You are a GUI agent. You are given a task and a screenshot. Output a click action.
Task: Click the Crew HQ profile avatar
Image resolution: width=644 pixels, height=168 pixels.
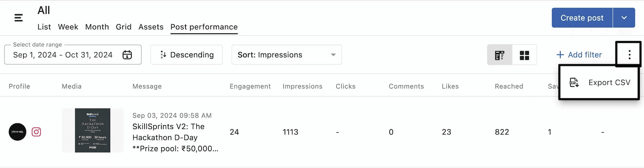(x=17, y=132)
